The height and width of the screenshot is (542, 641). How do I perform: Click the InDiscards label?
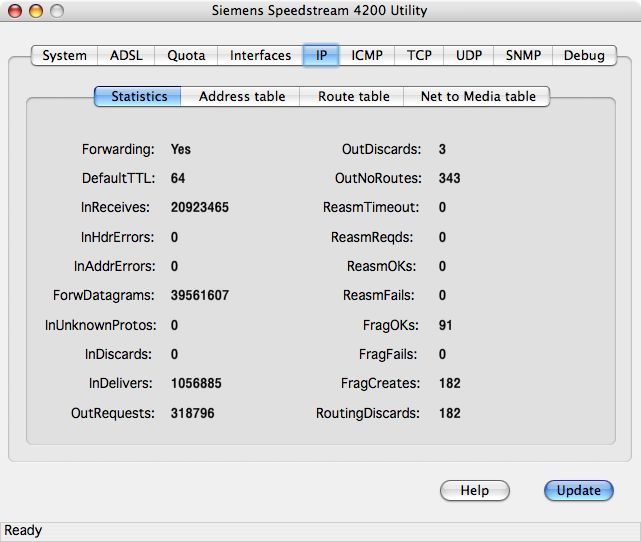[118, 354]
